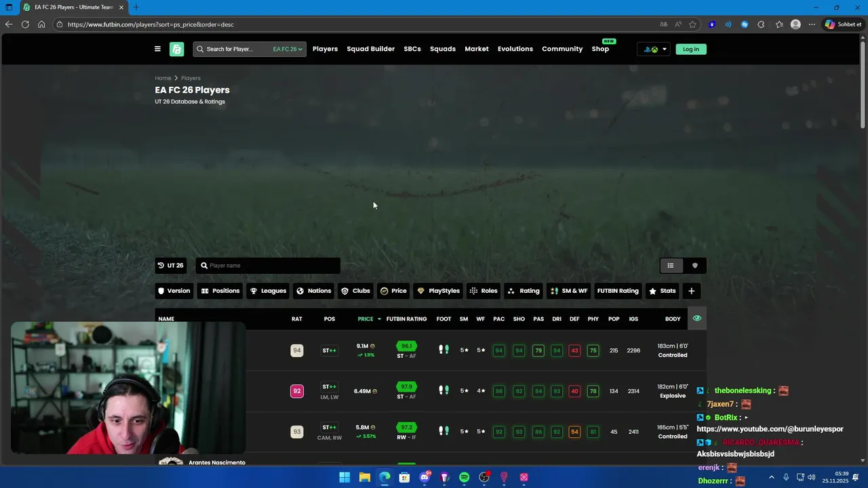868x488 pixels.
Task: Open Spotify from the taskbar
Action: tap(465, 477)
